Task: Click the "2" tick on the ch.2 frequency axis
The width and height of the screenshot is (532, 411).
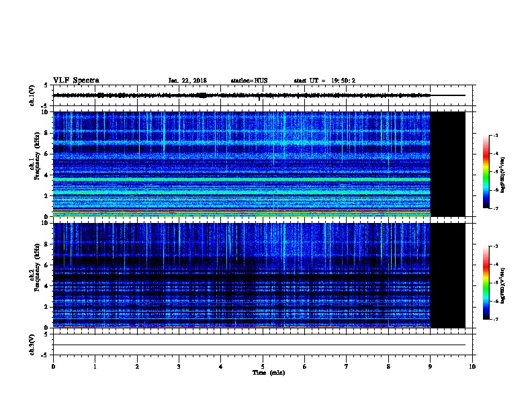Action: tap(46, 307)
